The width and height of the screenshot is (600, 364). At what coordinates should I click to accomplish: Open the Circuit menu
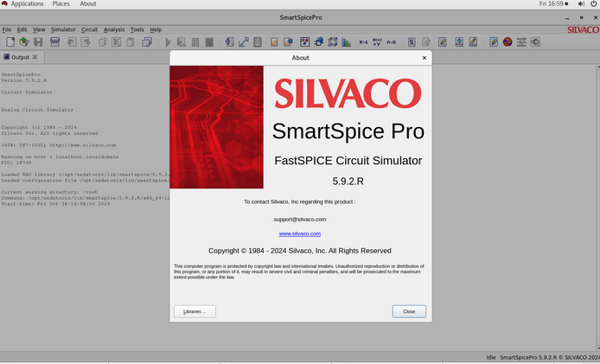tap(89, 29)
